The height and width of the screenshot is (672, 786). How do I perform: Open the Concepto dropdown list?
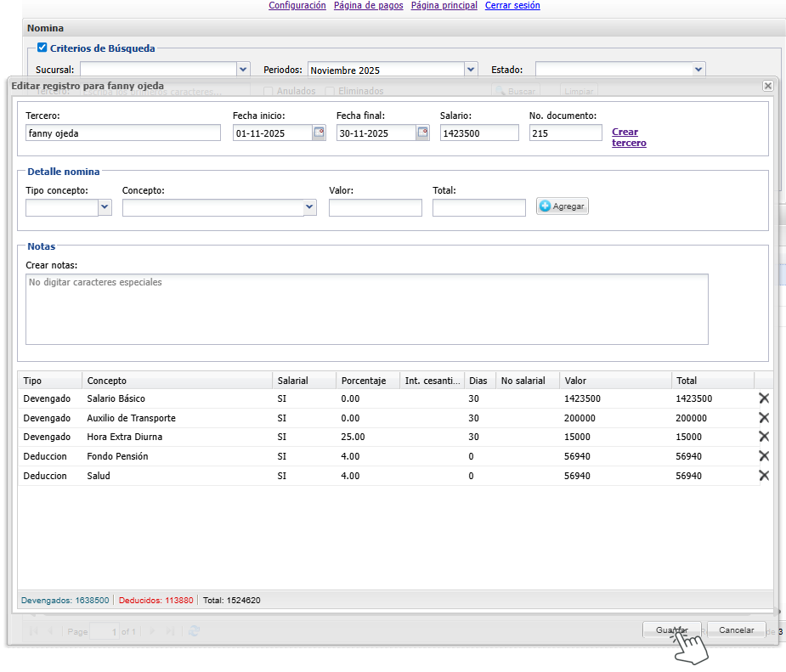(309, 207)
